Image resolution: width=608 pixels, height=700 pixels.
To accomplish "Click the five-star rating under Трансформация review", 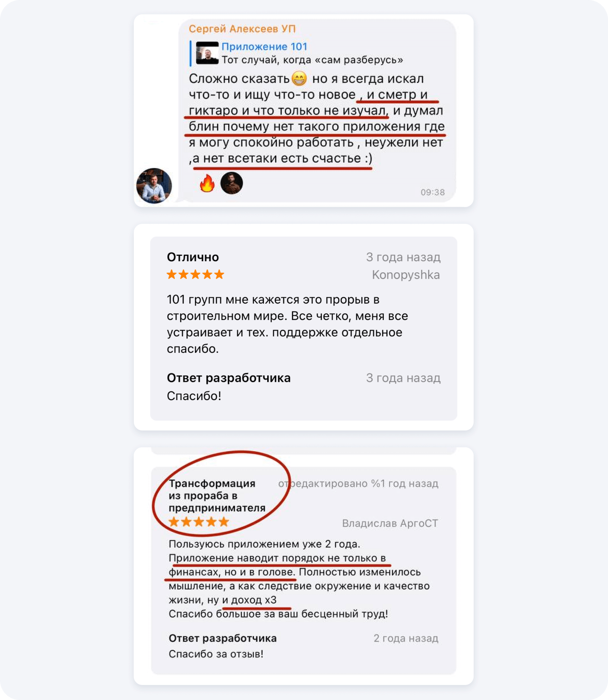I will point(199,522).
